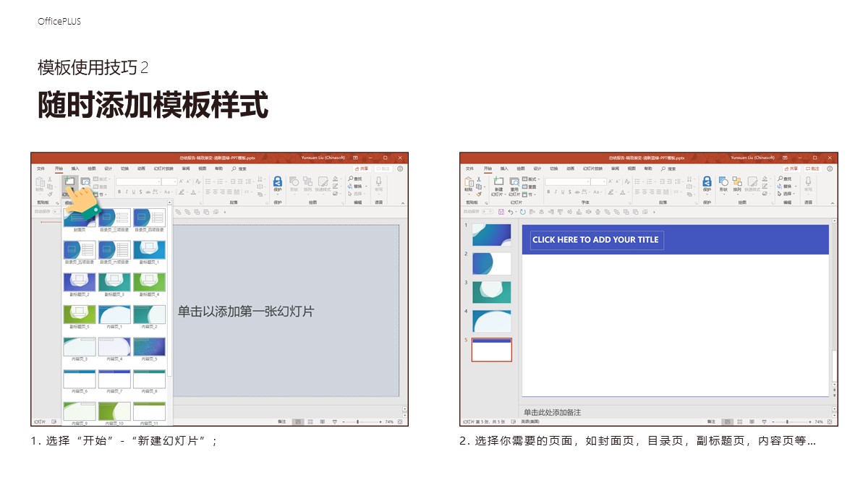Switch to Normal view in right window status bar
This screenshot has width=868, height=488.
[x=727, y=421]
